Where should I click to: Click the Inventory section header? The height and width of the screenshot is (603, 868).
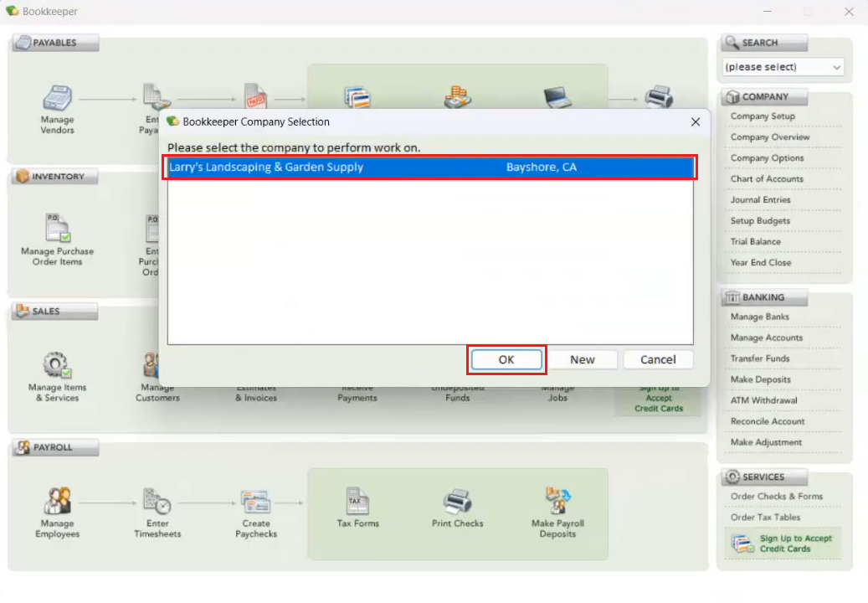[54, 177]
